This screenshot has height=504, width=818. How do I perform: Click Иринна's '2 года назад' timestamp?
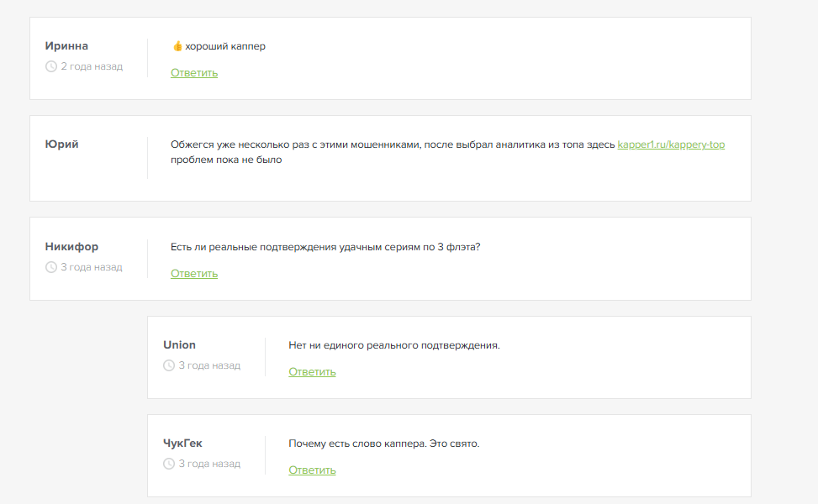coord(92,66)
